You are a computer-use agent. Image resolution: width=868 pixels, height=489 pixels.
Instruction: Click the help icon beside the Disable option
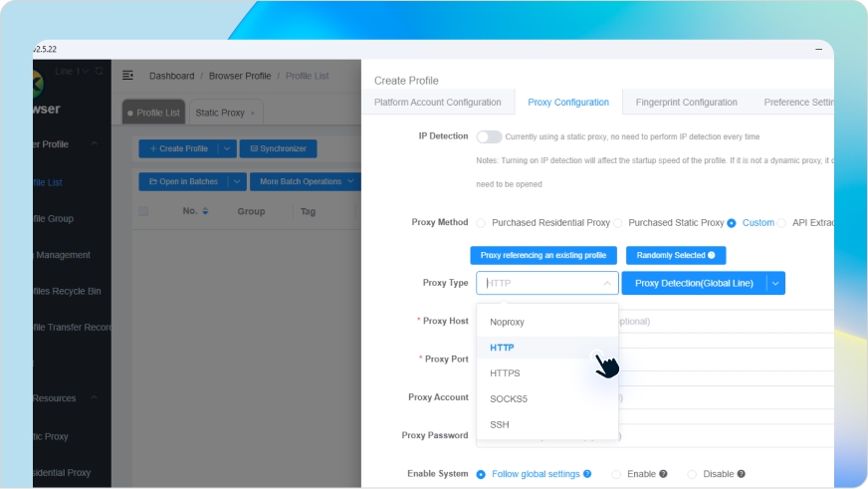coord(741,474)
